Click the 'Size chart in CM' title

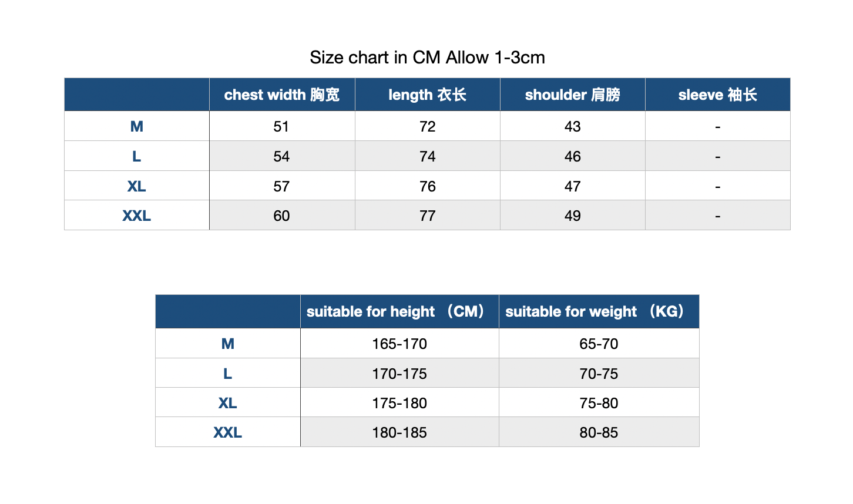click(x=427, y=58)
